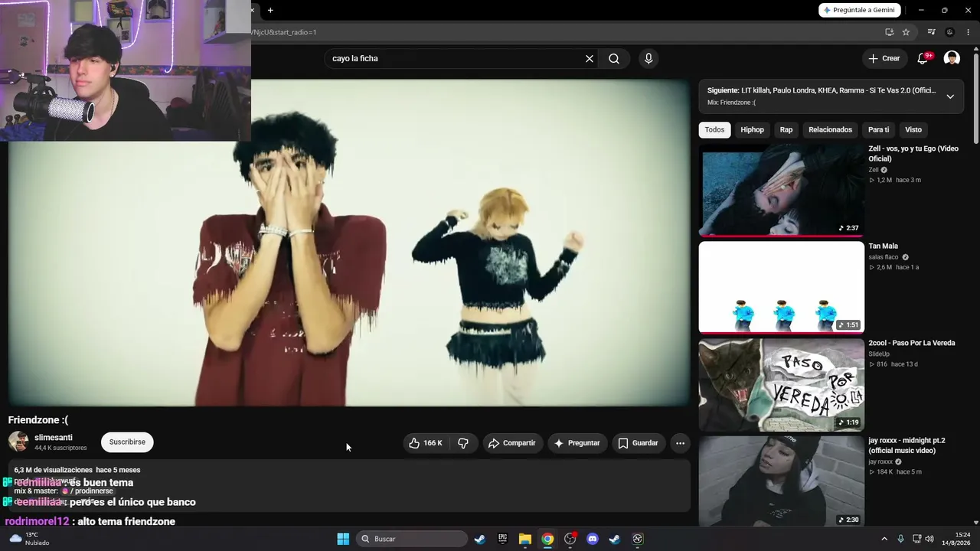Switch to Google Chrome on taskbar
Image resolution: width=980 pixels, height=551 pixels.
click(x=547, y=539)
